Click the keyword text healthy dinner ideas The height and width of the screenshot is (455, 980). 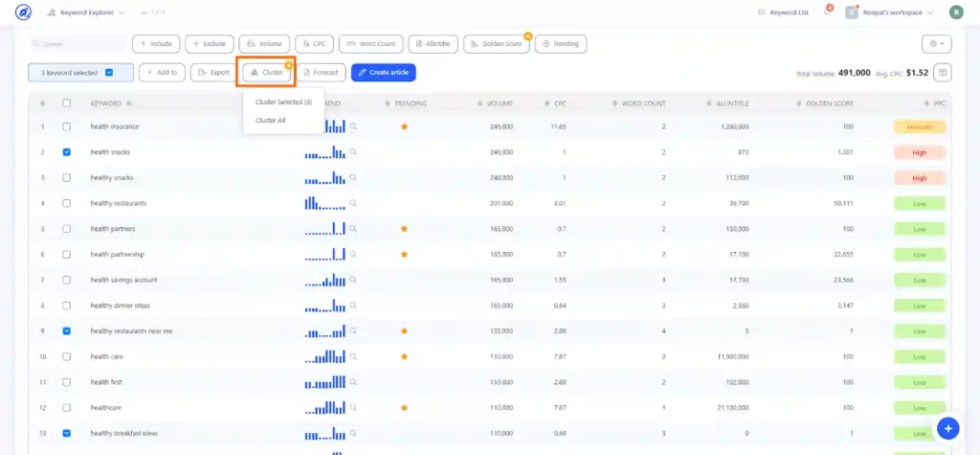(120, 306)
